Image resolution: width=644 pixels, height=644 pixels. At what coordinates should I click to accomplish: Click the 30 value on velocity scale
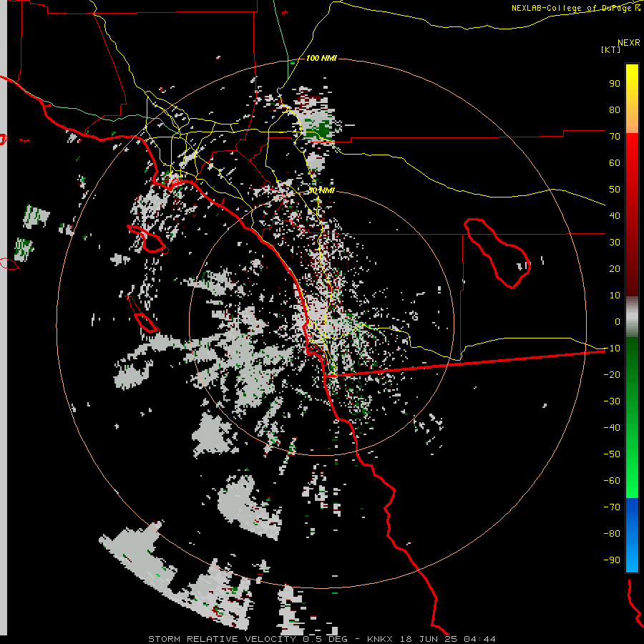615,243
